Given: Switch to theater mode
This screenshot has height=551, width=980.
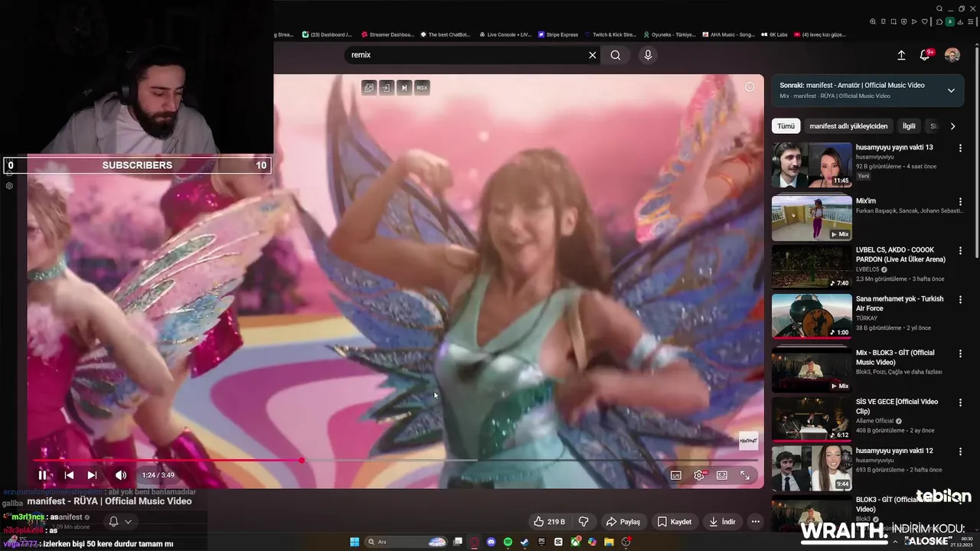Looking at the screenshot, I should point(722,475).
